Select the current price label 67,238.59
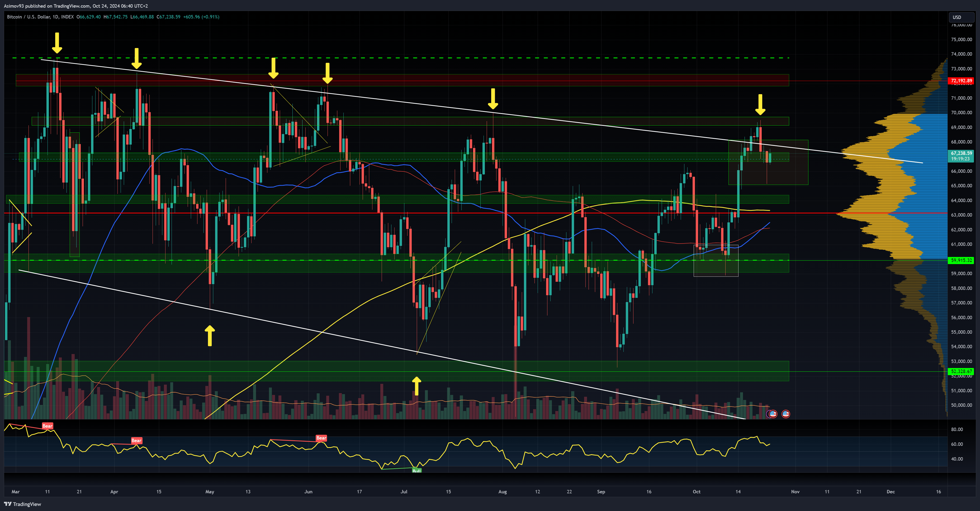Viewport: 980px width, 511px height. click(x=961, y=153)
